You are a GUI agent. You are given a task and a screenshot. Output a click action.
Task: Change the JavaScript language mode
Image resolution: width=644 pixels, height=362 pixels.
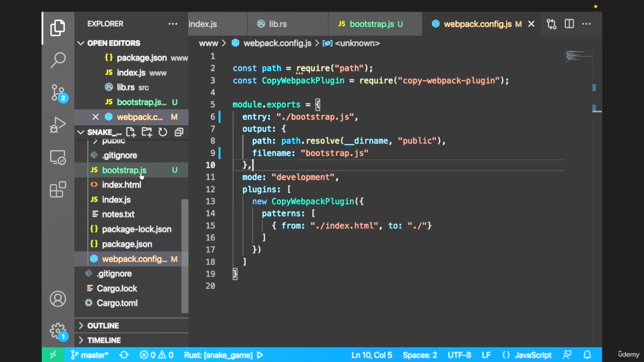click(533, 355)
